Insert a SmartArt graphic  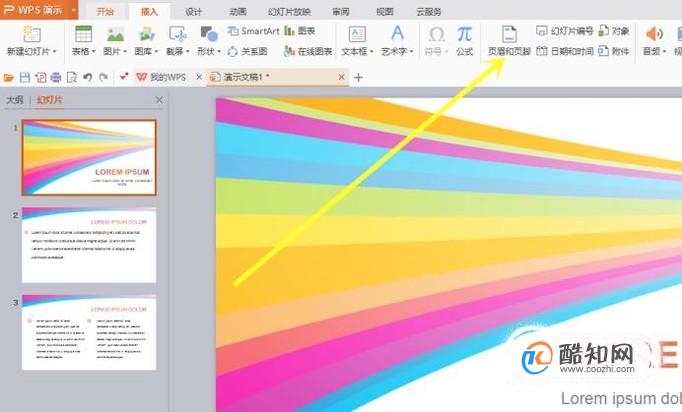pos(253,31)
